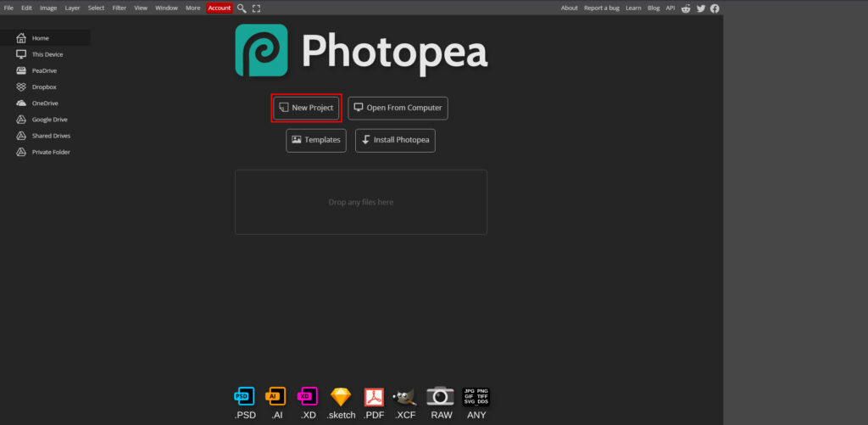
Task: Open the Image menu
Action: [x=48, y=8]
